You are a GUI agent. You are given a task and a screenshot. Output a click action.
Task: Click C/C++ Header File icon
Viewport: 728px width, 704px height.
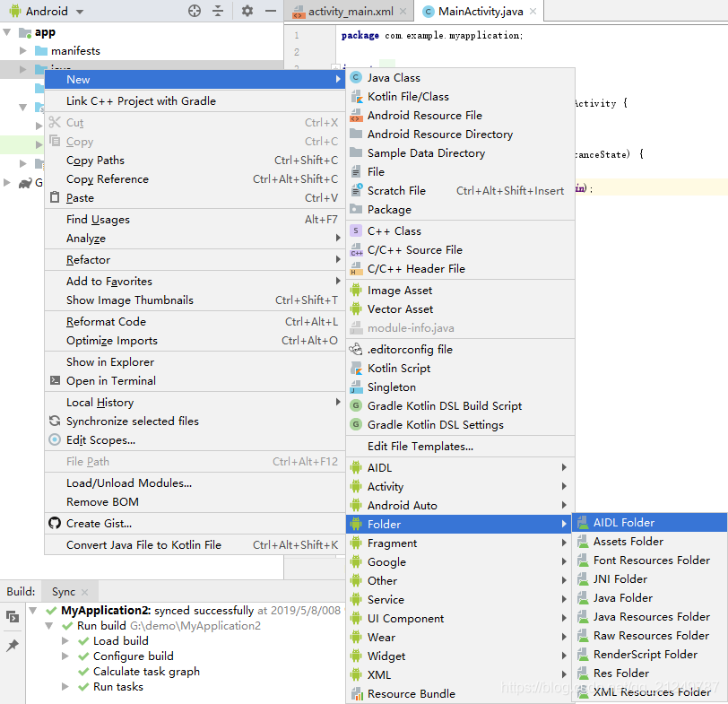(356, 269)
